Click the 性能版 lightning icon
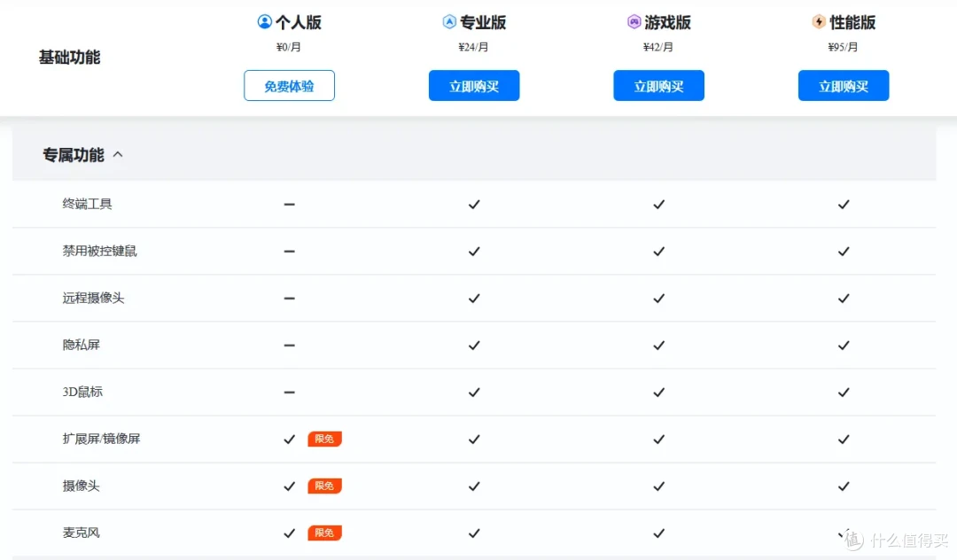Viewport: 957px width, 560px height. (819, 22)
